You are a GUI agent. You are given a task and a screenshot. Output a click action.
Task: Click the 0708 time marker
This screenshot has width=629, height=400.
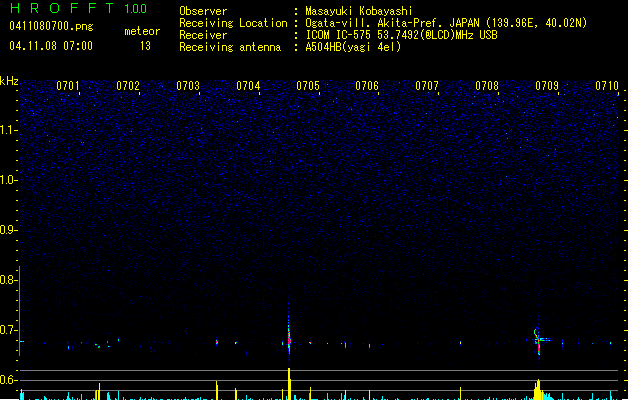pos(487,86)
